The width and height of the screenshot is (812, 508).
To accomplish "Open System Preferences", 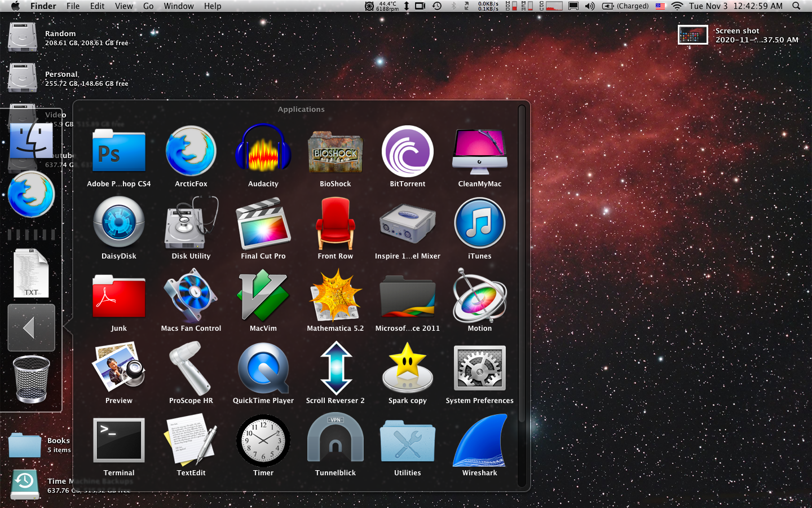I will (x=480, y=368).
